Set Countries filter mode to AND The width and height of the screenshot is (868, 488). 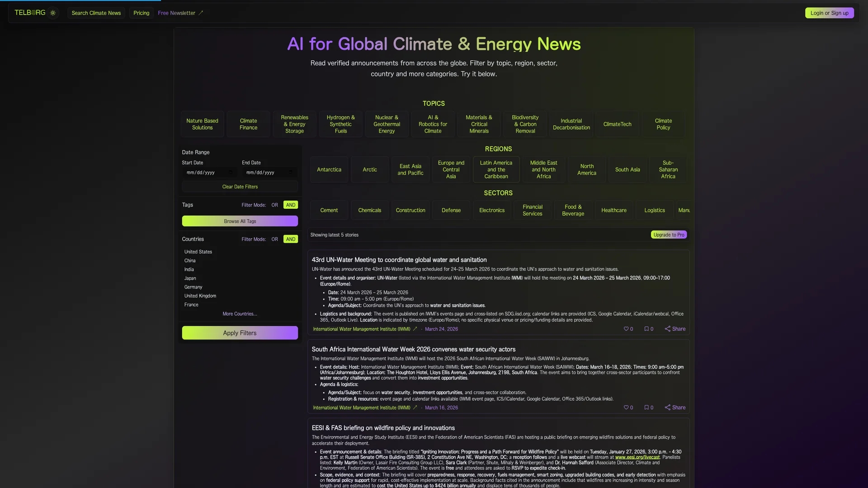point(291,239)
